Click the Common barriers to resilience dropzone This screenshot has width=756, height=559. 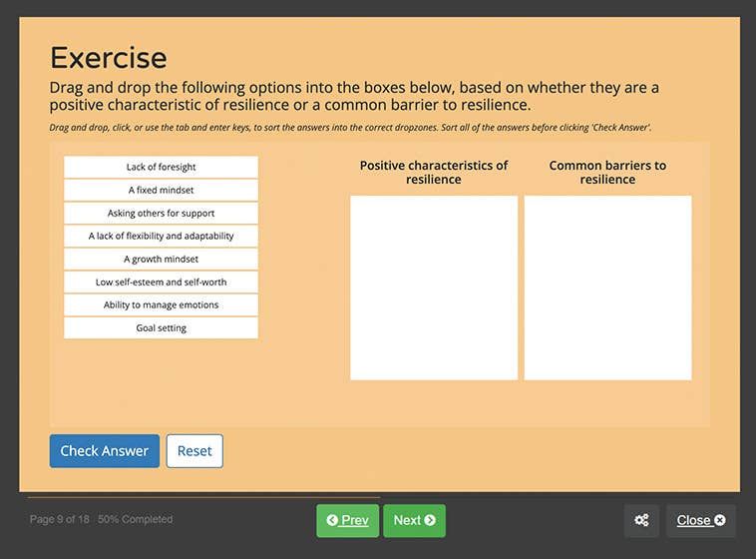tap(607, 287)
